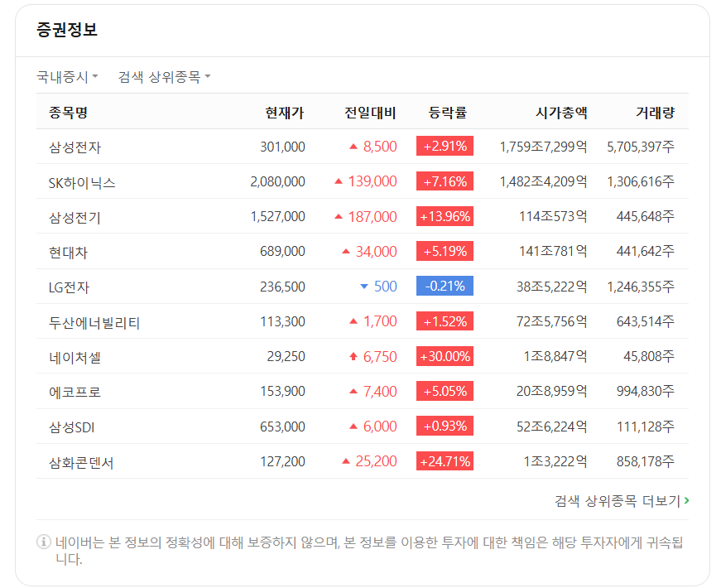The image size is (721, 588).
Task: Click the 현재가 column header
Action: pyautogui.click(x=285, y=113)
